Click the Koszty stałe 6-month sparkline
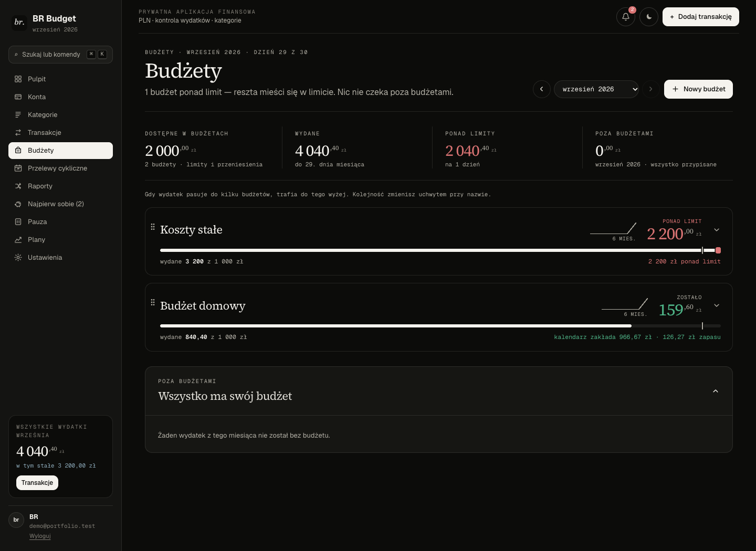 tap(613, 228)
